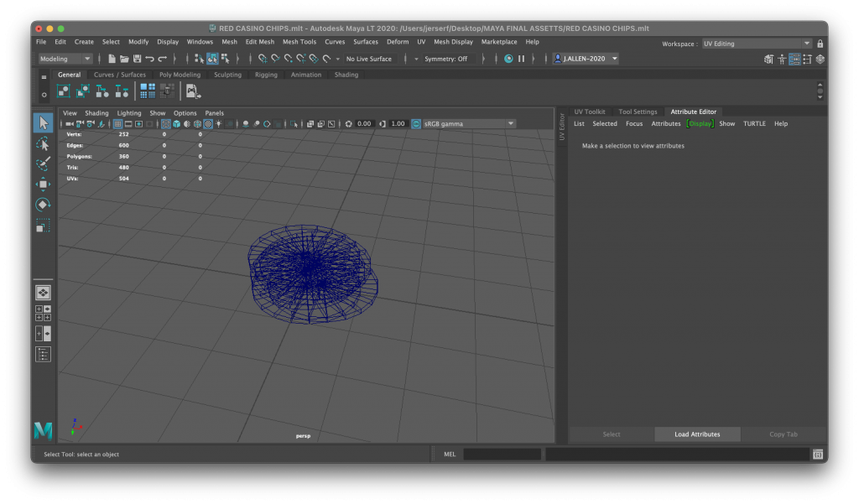Expand the Workspace UV Editing dropdown

pos(757,44)
